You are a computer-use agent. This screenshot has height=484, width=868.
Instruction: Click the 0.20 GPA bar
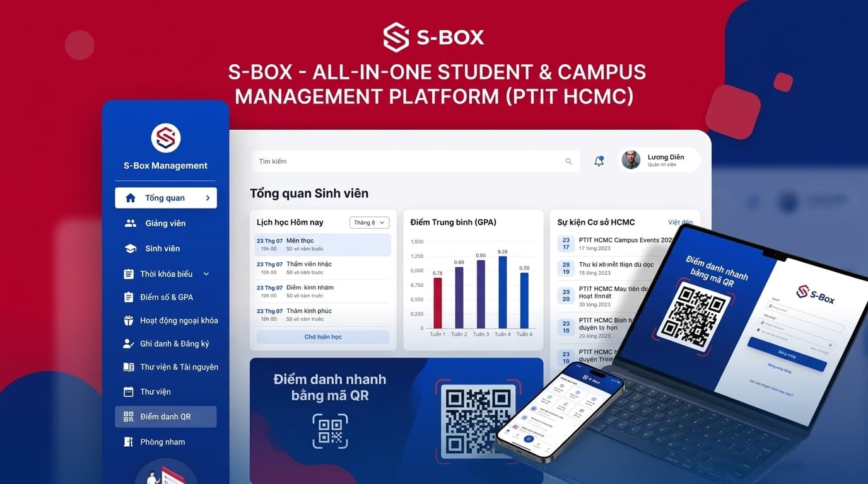[x=524, y=301]
